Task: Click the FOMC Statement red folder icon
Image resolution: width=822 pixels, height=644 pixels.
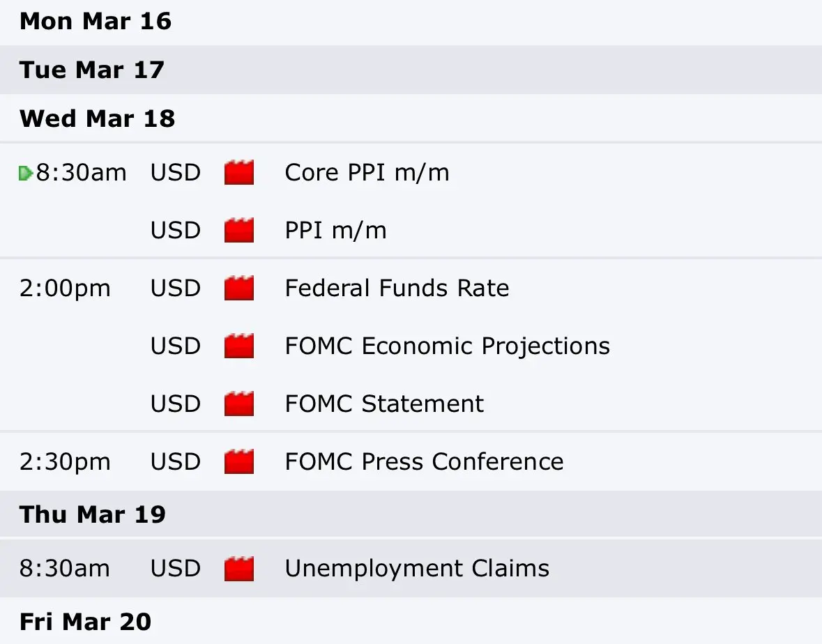Action: (239, 404)
